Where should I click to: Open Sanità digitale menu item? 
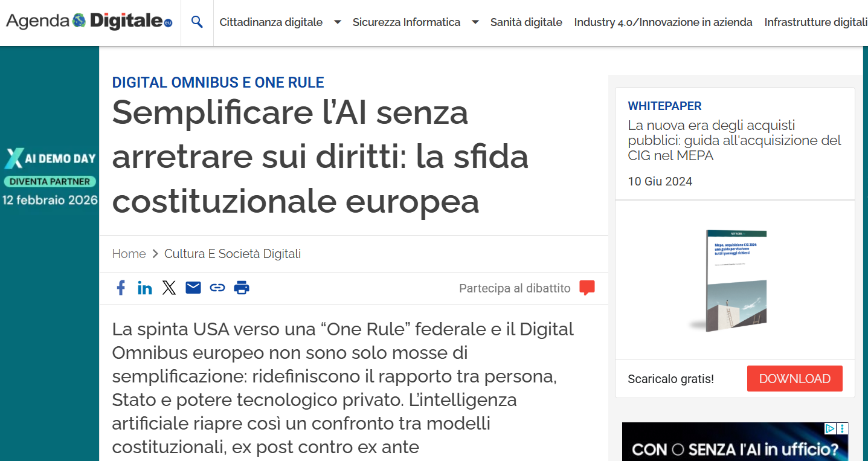click(526, 22)
